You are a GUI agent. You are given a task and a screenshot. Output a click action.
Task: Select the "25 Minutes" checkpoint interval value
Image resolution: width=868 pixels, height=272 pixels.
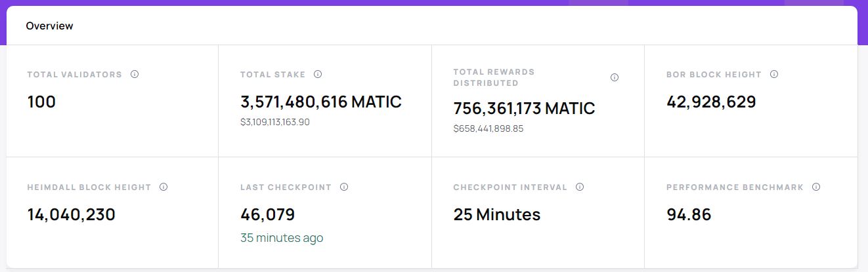coord(497,215)
